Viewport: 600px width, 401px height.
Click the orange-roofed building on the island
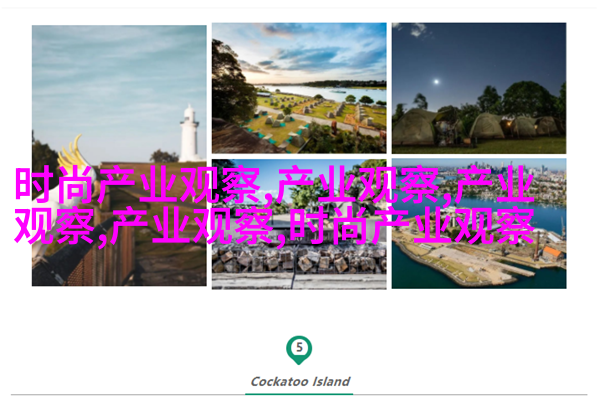coord(553,253)
